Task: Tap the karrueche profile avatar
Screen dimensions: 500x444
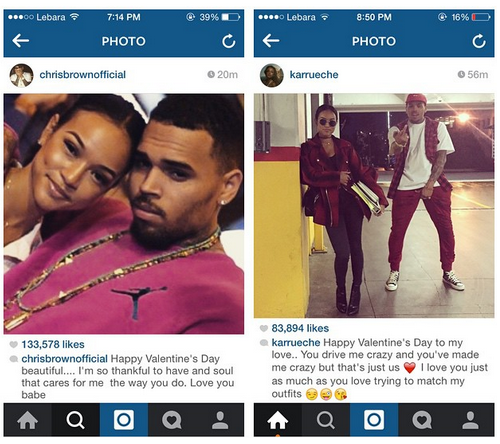Action: tap(272, 75)
